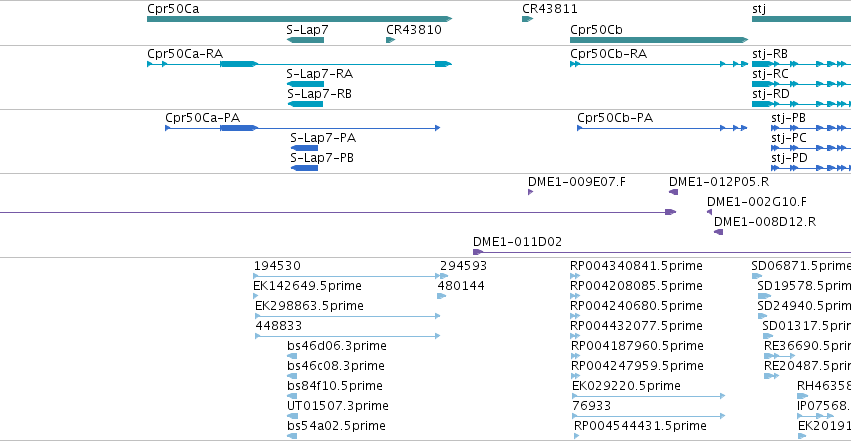
Task: Click EST SD19578.5prime
Action: click(764, 296)
